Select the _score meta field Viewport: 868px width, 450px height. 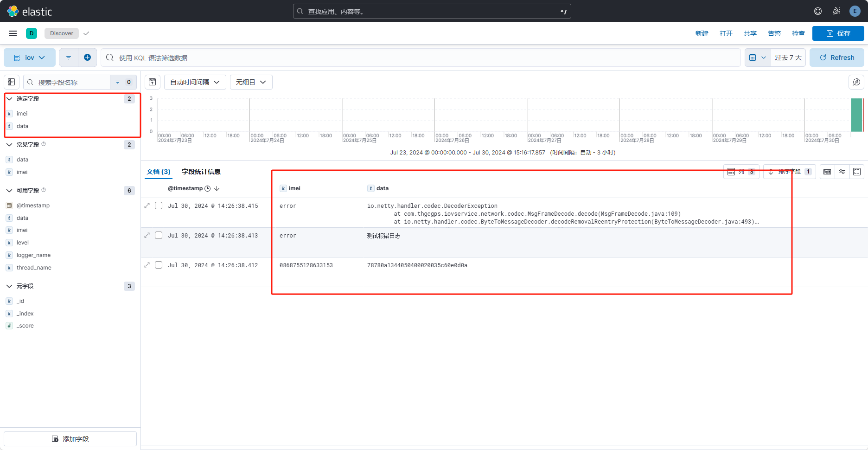(25, 326)
